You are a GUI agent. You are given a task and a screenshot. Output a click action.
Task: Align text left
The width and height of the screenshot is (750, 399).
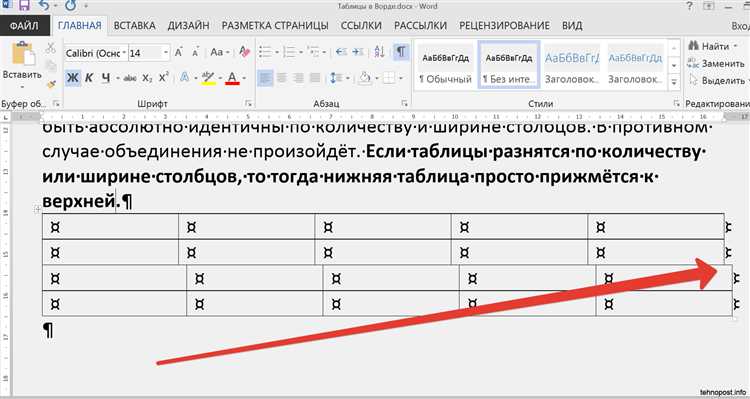point(265,78)
